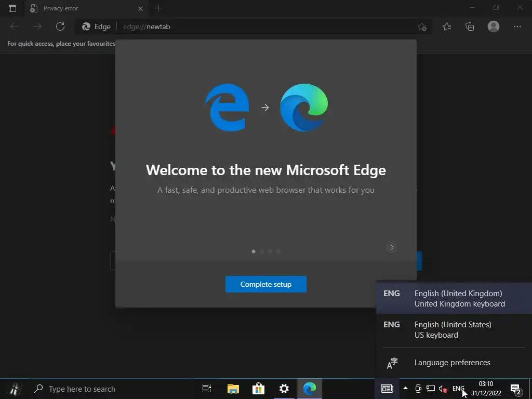Open the muted volume tray icon
The height and width of the screenshot is (399, 532).
pyautogui.click(x=443, y=389)
